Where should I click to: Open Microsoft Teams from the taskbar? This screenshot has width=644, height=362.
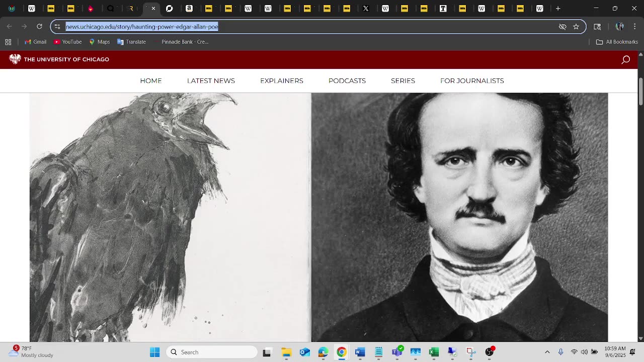click(397, 351)
